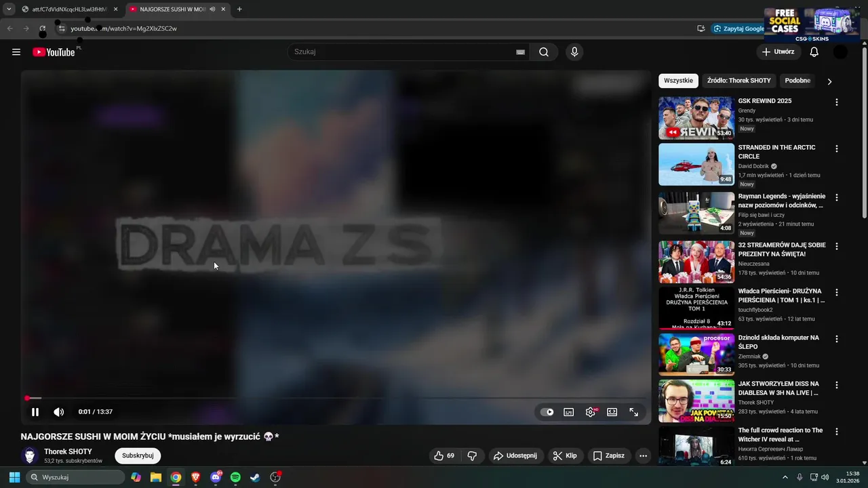Open Spotify from the taskbar
This screenshot has width=868, height=488.
[x=235, y=477]
